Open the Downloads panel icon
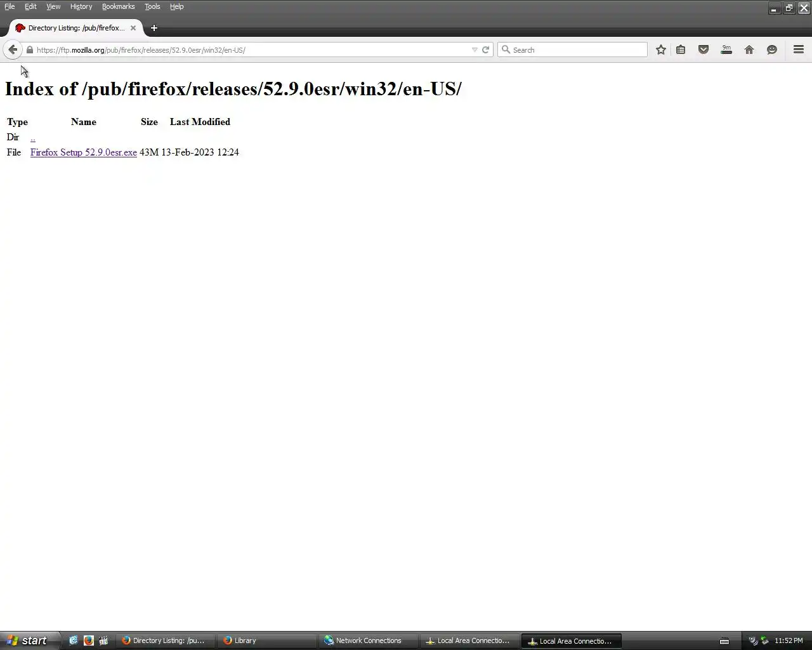 point(726,50)
